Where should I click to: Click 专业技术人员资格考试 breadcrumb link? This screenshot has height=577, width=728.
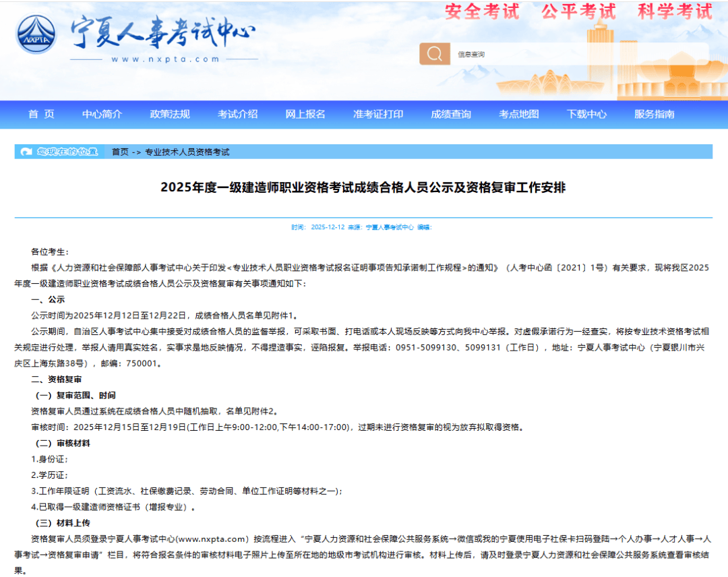[x=187, y=152]
